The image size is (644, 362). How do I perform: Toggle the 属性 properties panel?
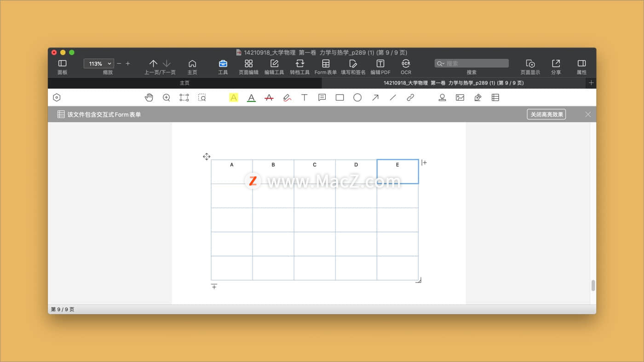(581, 63)
